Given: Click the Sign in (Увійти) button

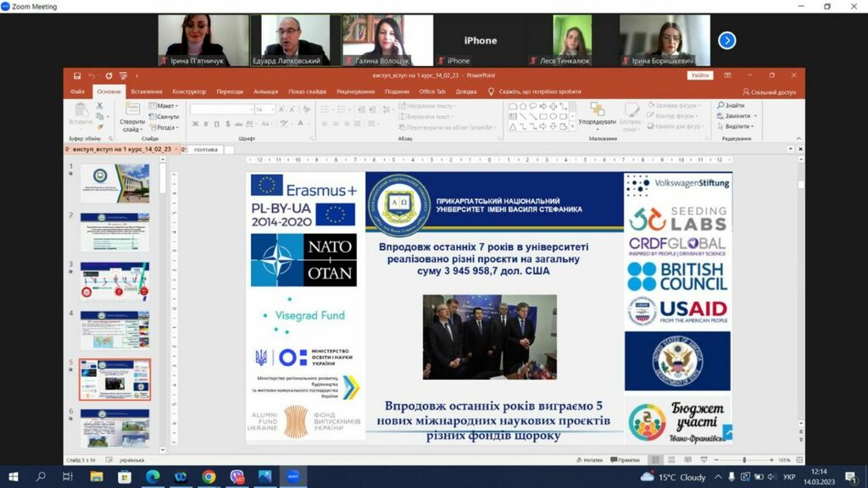Looking at the screenshot, I should 699,75.
